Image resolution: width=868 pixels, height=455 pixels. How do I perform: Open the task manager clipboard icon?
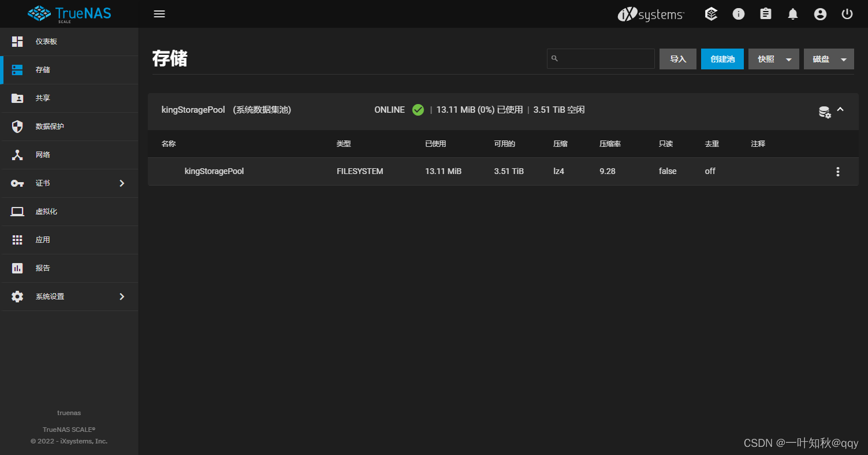click(766, 14)
